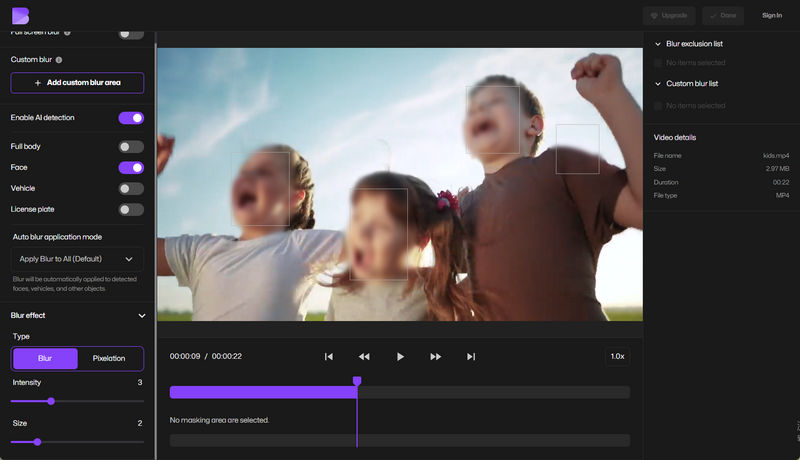Disable the Enable AI detection toggle
The width and height of the screenshot is (800, 460).
click(x=131, y=118)
